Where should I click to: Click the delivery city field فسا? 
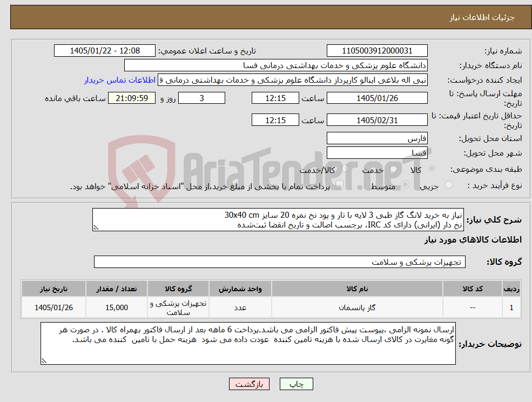click(x=377, y=153)
